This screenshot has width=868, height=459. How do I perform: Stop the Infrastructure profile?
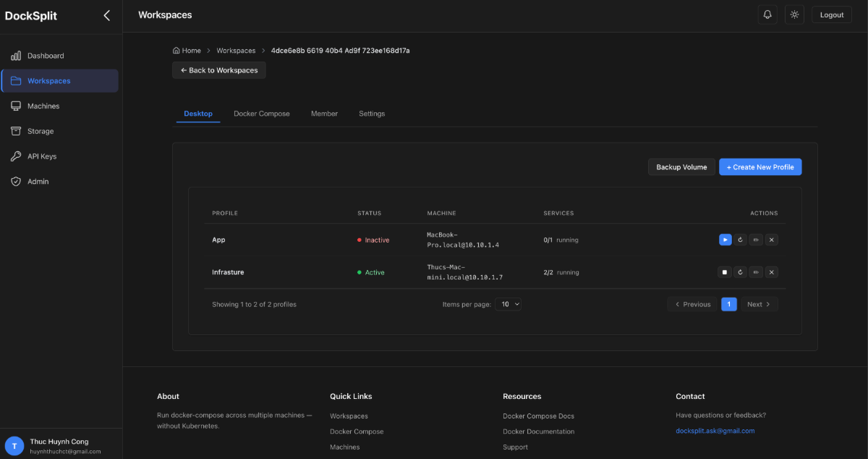tap(724, 271)
